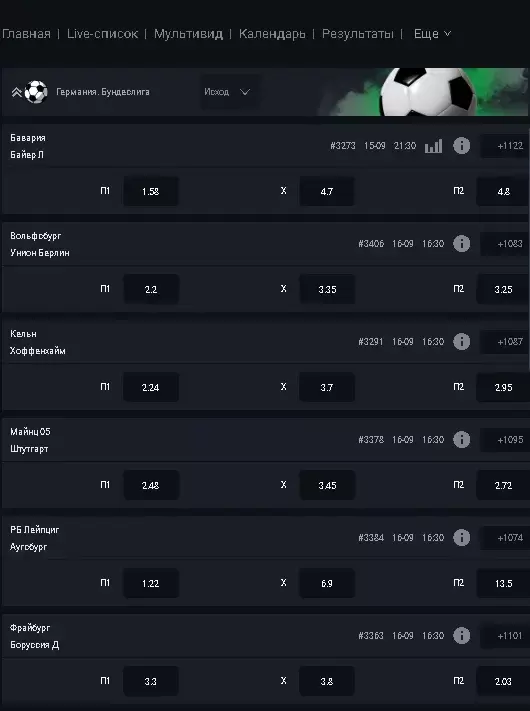Screen dimensions: 530x711
Task: Show info for Майнц 05 – Штутгарт
Action: [x=462, y=439]
